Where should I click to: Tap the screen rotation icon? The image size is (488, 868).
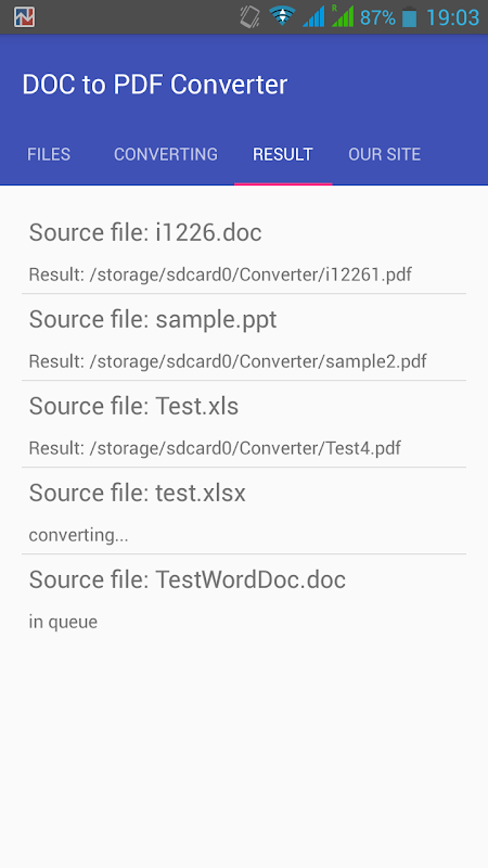tap(249, 17)
